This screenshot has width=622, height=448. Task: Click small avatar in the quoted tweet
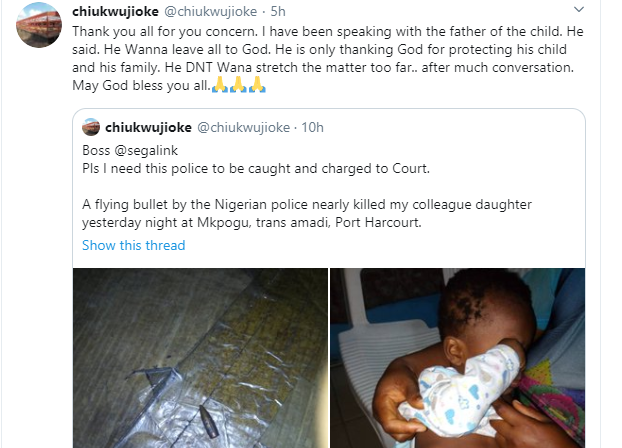(90, 127)
